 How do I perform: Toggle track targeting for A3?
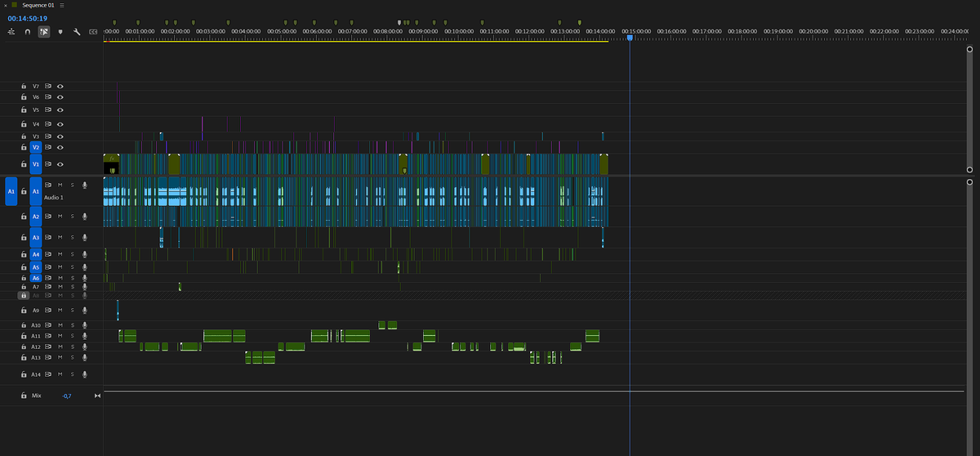click(x=36, y=237)
